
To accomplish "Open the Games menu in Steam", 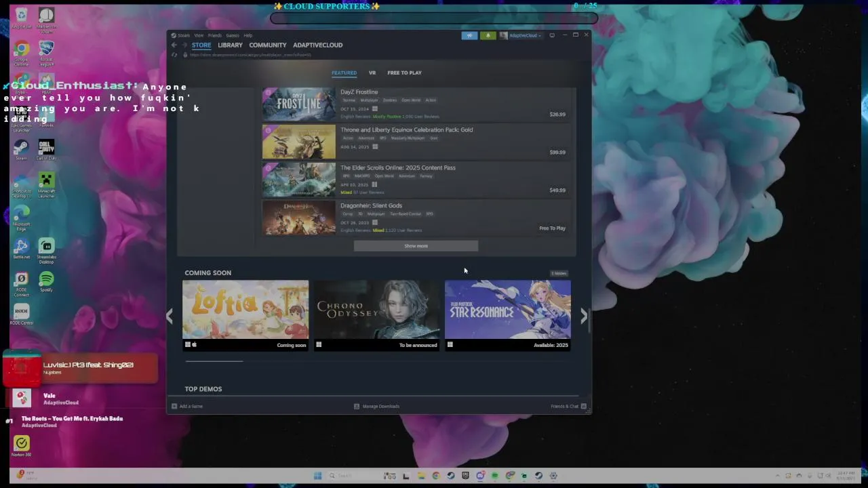I will click(x=233, y=35).
